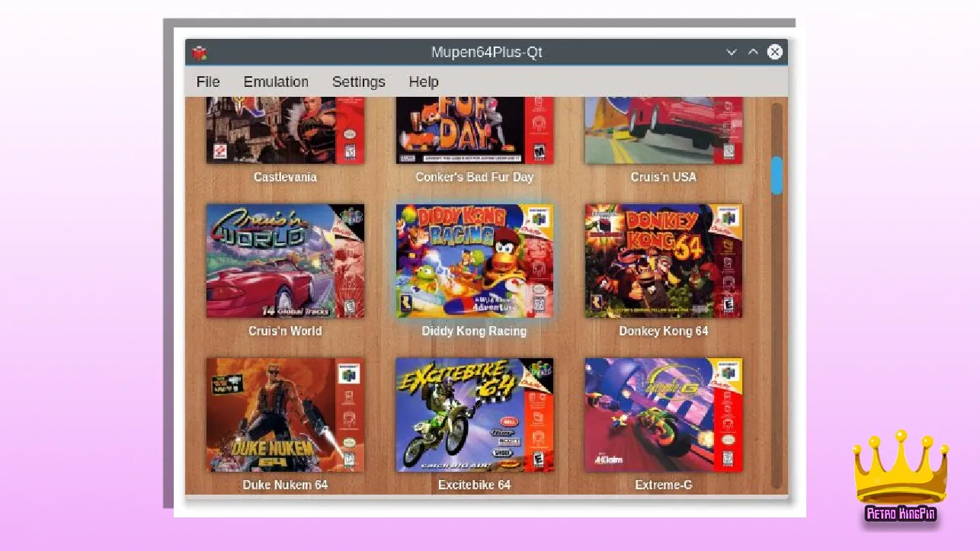Select Conker's Bad Fur Day cover
Viewport: 980px width, 551px height.
click(x=474, y=130)
